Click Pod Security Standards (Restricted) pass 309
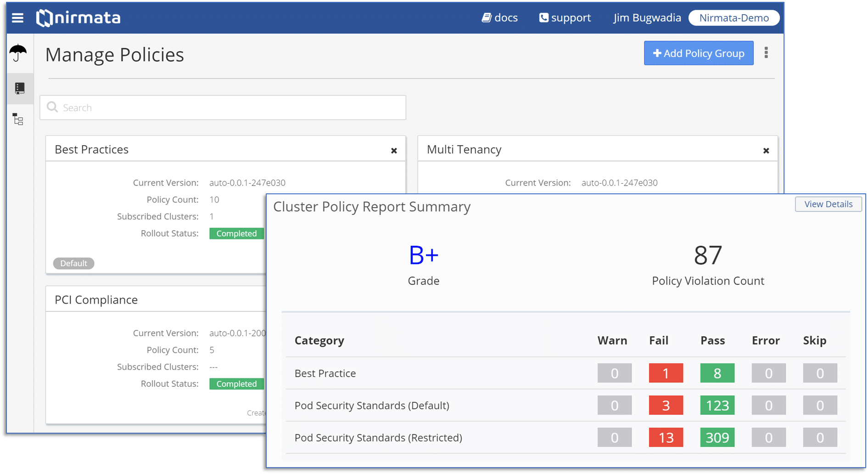Image resolution: width=868 pixels, height=474 pixels. 717,437
